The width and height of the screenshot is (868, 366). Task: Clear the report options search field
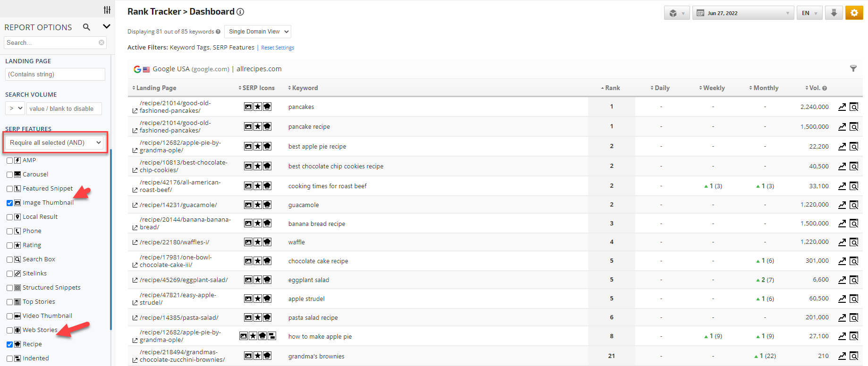click(101, 42)
